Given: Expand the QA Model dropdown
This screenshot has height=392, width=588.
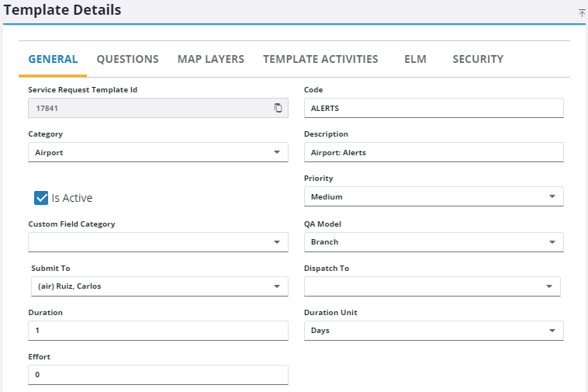Looking at the screenshot, I should (552, 242).
